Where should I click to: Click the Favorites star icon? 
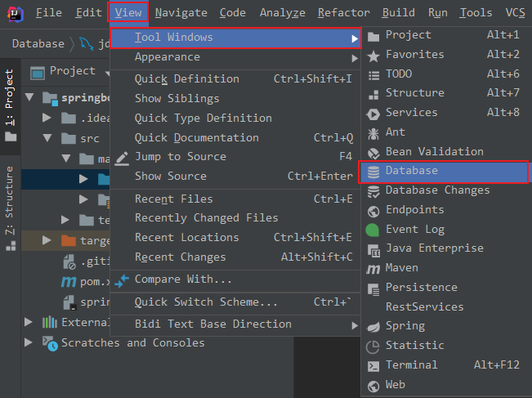pyautogui.click(x=373, y=55)
